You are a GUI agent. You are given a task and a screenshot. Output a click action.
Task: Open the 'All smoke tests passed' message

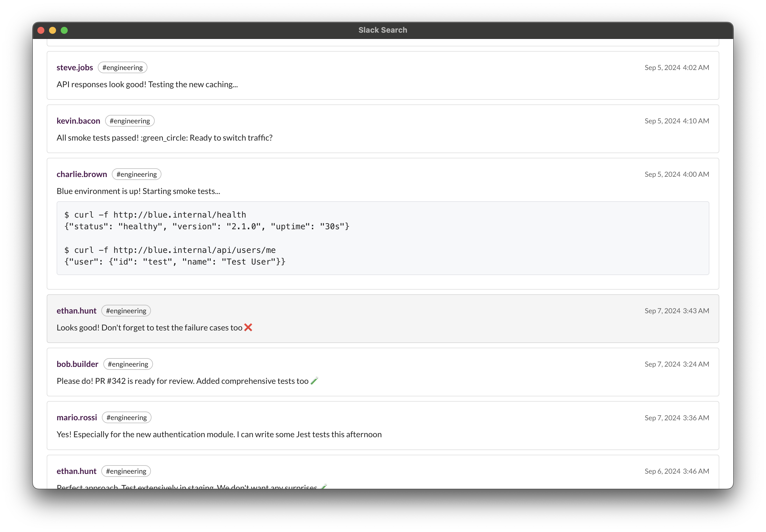pyautogui.click(x=164, y=138)
